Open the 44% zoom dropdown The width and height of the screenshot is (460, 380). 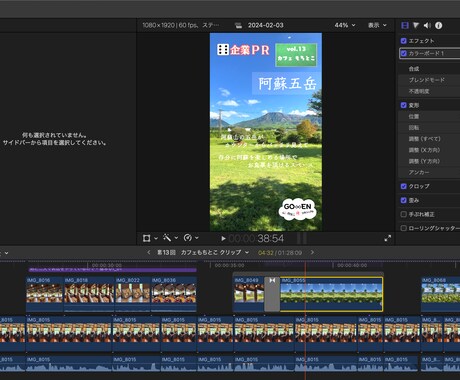pos(345,25)
